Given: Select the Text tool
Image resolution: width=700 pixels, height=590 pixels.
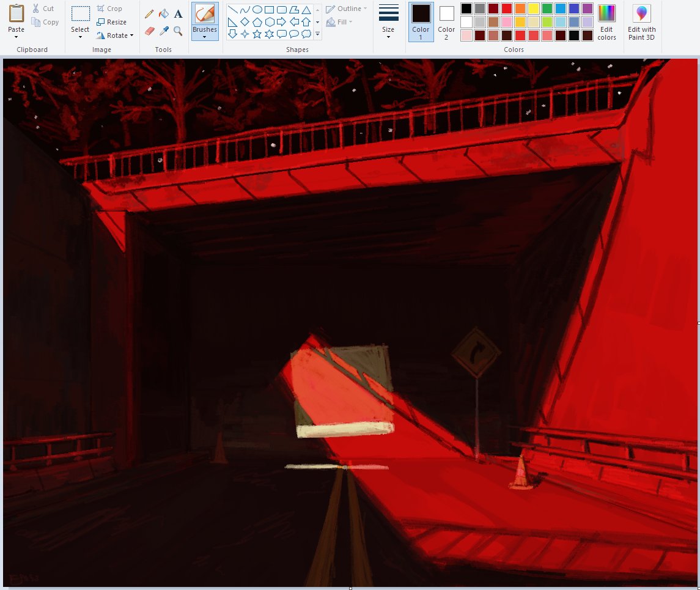Looking at the screenshot, I should 178,14.
